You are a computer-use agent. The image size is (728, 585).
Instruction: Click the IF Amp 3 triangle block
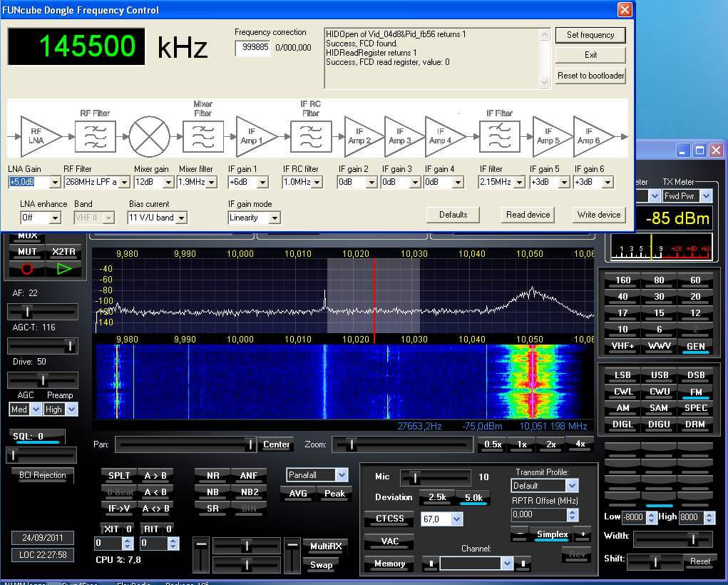403,136
